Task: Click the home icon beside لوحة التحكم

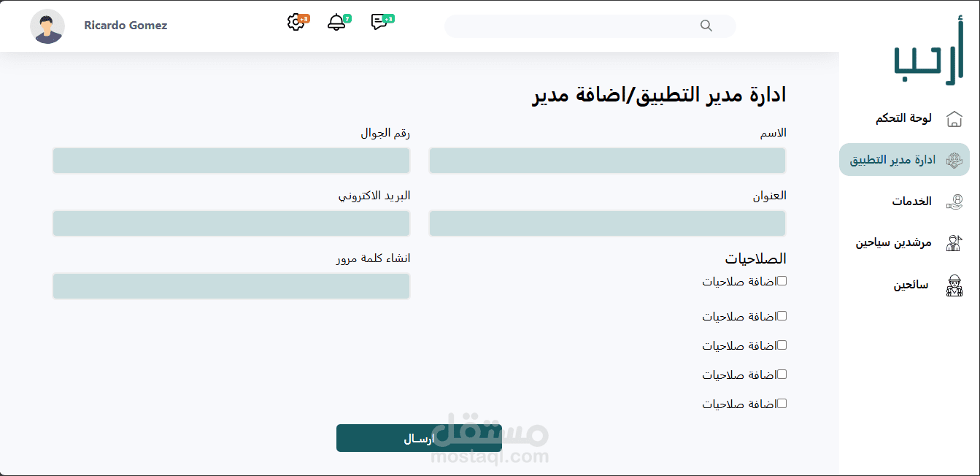Action: 954,119
